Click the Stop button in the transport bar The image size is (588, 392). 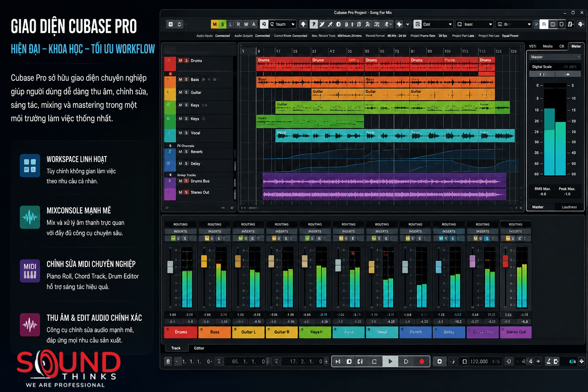pos(374,361)
